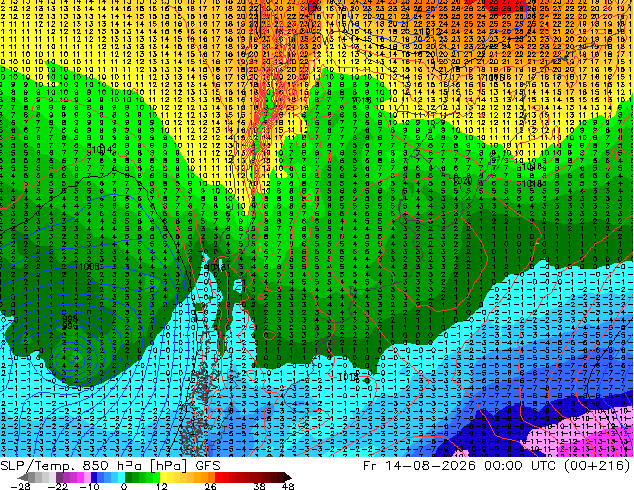634x490 pixels.
Task: Click the '12' legend value
Action: (162, 486)
